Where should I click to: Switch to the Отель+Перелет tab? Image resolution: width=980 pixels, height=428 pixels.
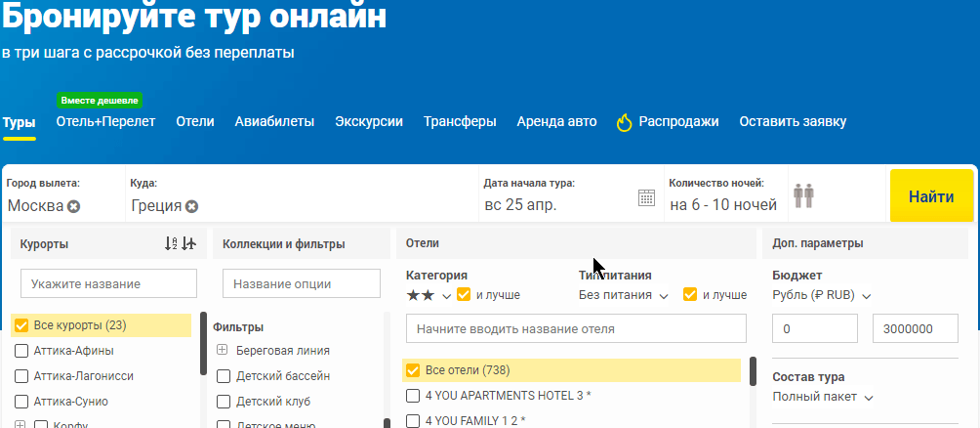[105, 121]
